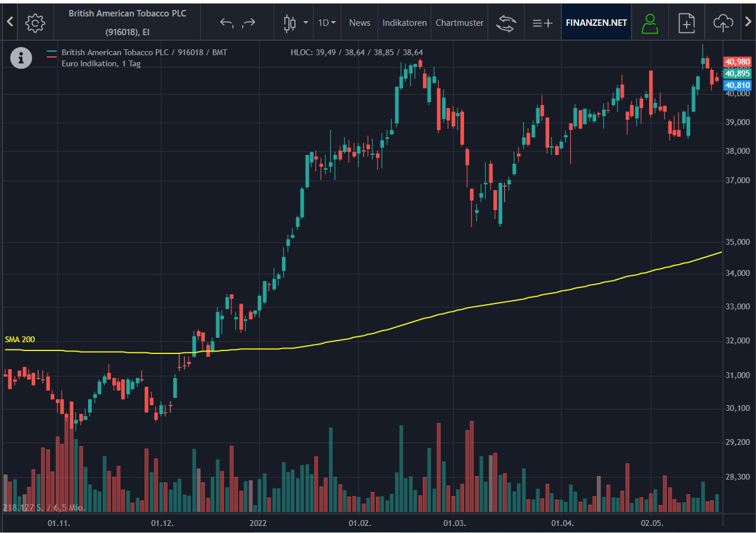Screen dimensions: 756x533
Task: Click Euro Indikation, 1 Tag label
Action: (x=101, y=63)
